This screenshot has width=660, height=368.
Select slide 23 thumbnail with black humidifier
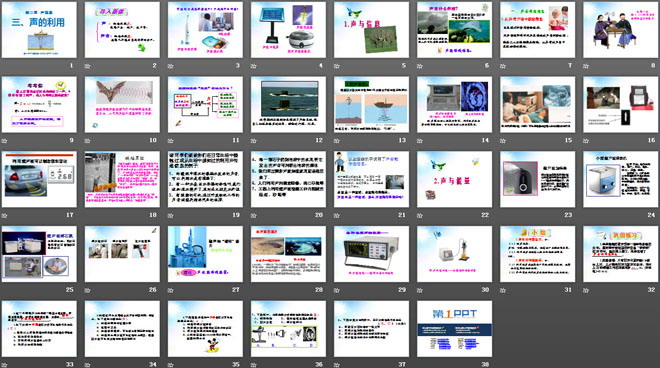[538, 179]
